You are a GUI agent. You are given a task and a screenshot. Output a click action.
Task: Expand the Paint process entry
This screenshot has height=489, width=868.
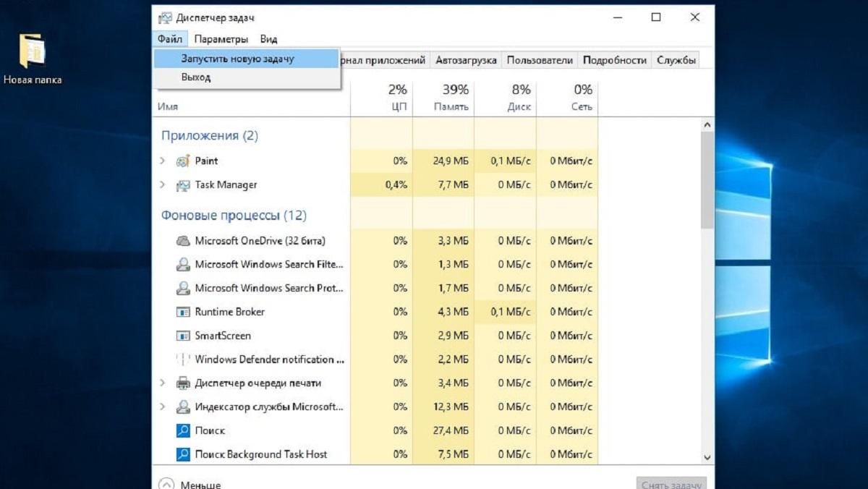162,161
